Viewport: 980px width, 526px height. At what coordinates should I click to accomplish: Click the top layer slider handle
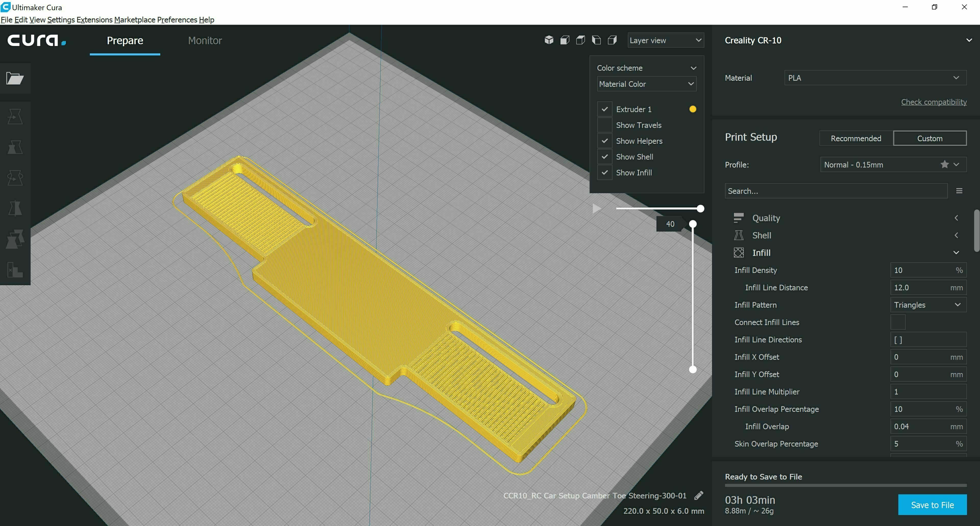[693, 224]
